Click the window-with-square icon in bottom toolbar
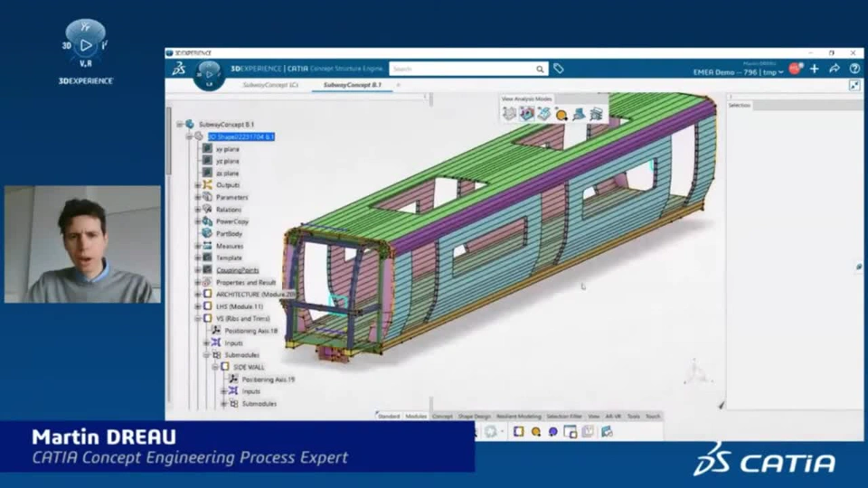This screenshot has width=868, height=488. 571,432
